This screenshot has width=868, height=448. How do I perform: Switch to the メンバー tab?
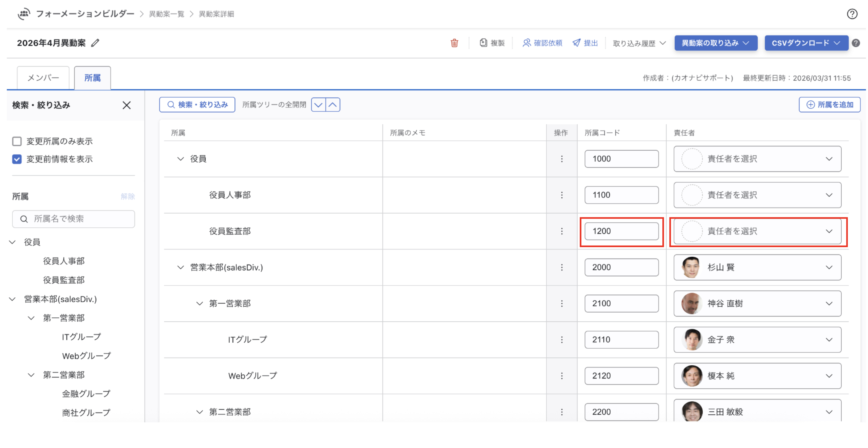pos(43,78)
